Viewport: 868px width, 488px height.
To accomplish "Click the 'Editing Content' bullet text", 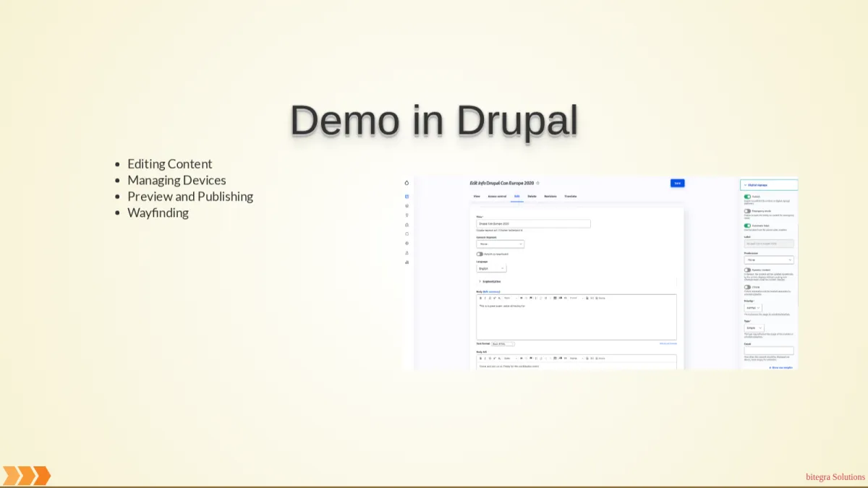I will point(170,164).
